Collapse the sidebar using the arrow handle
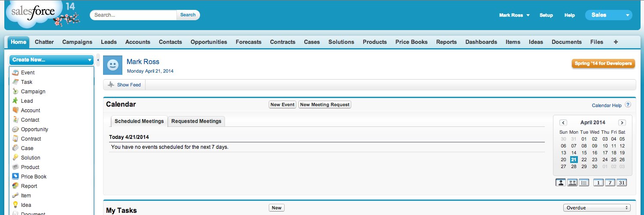This screenshot has height=215, width=644. click(98, 60)
